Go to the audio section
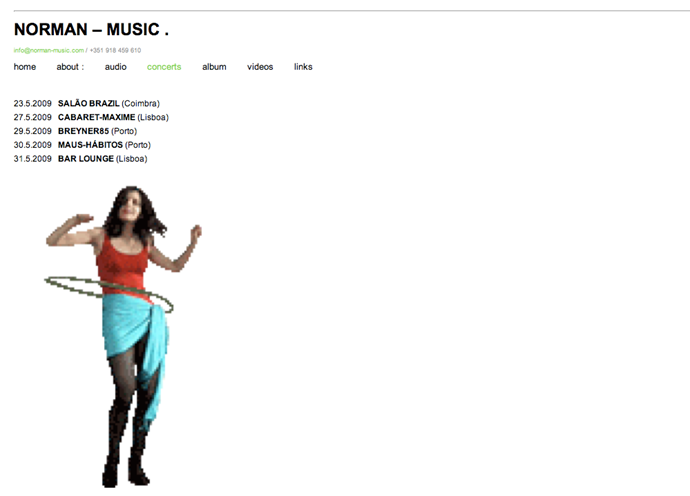The width and height of the screenshot is (690, 496). coord(116,67)
